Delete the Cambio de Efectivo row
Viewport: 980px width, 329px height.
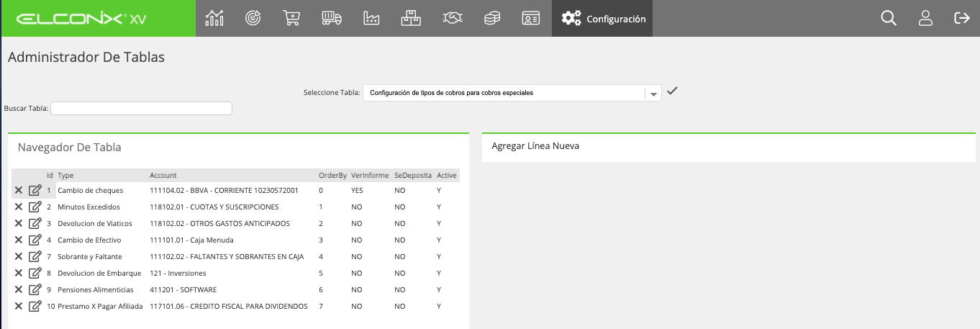click(x=19, y=240)
